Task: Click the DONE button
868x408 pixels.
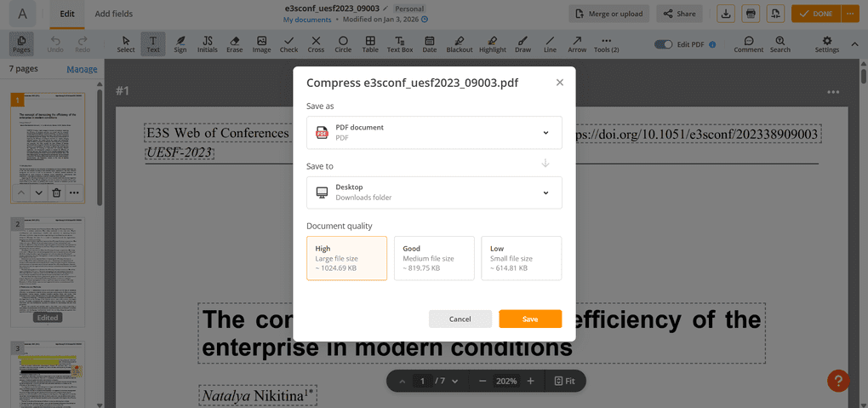Action: point(816,14)
